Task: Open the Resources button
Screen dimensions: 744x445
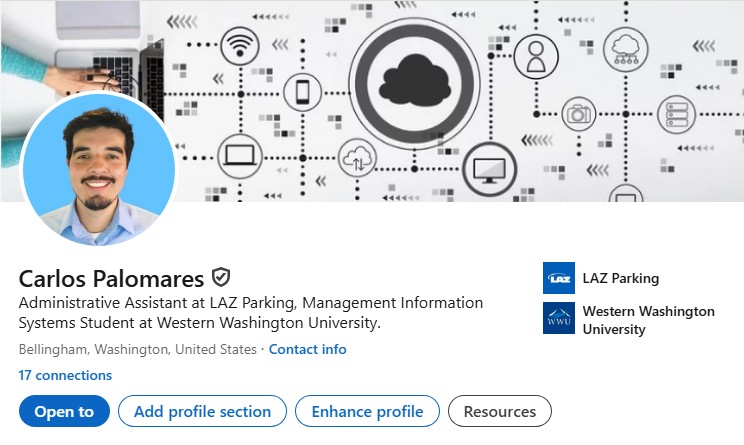Action: click(x=500, y=411)
